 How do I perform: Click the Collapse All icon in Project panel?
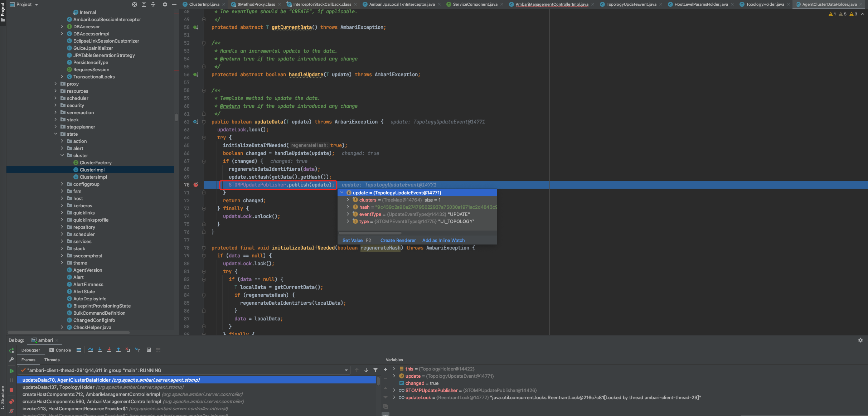click(x=153, y=4)
